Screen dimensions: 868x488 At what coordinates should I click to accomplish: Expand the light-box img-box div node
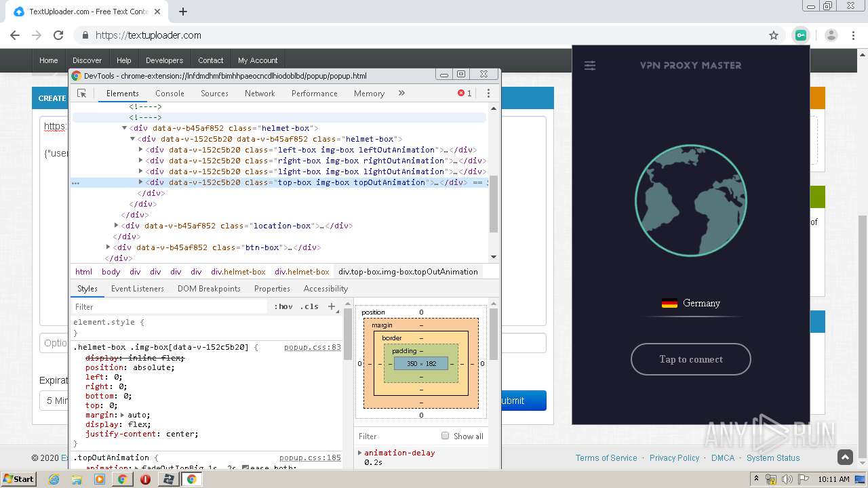(x=141, y=171)
